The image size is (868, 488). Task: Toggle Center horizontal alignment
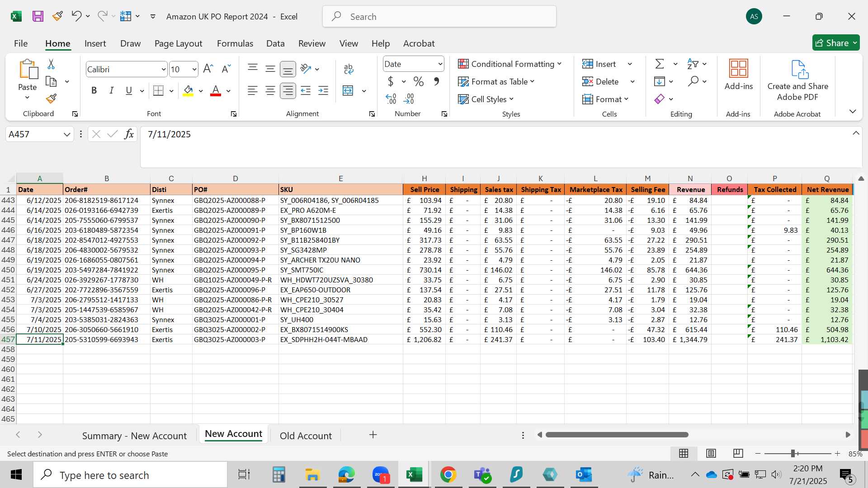(x=270, y=90)
